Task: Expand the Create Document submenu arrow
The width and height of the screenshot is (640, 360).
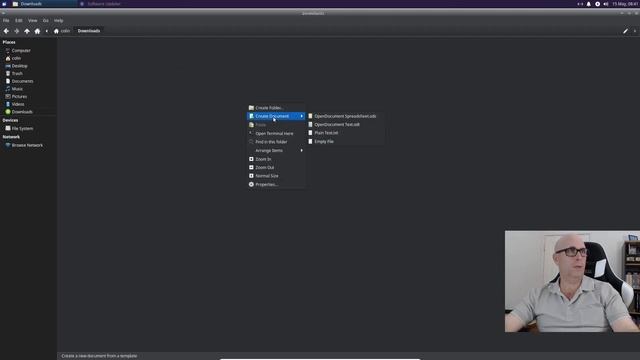Action: click(x=302, y=116)
